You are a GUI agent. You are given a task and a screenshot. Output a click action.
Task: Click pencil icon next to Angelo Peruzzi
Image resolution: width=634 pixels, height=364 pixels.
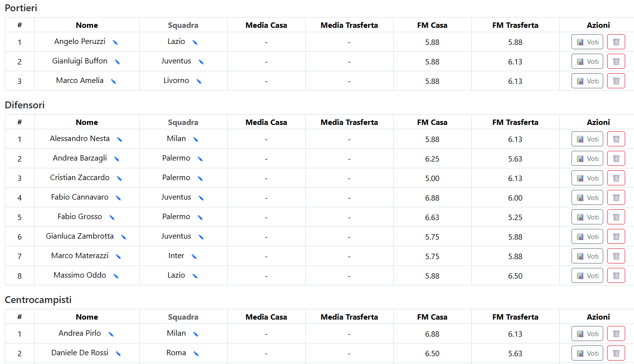point(115,42)
